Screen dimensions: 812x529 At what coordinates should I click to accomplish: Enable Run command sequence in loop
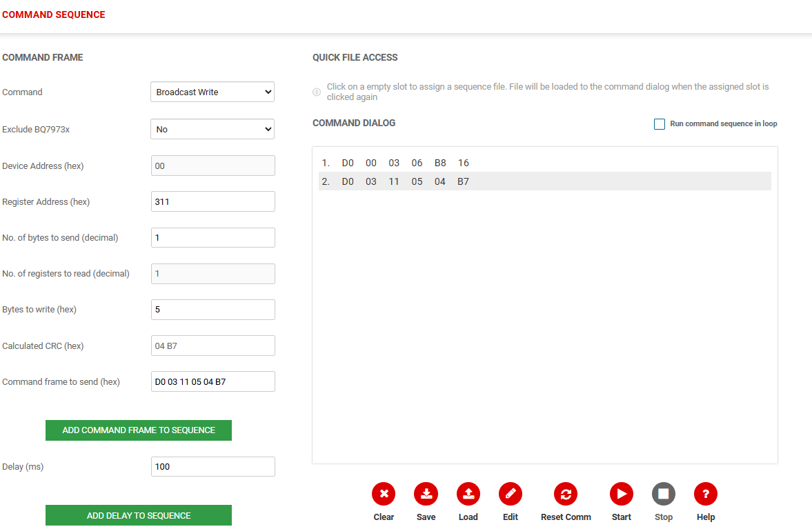tap(660, 123)
